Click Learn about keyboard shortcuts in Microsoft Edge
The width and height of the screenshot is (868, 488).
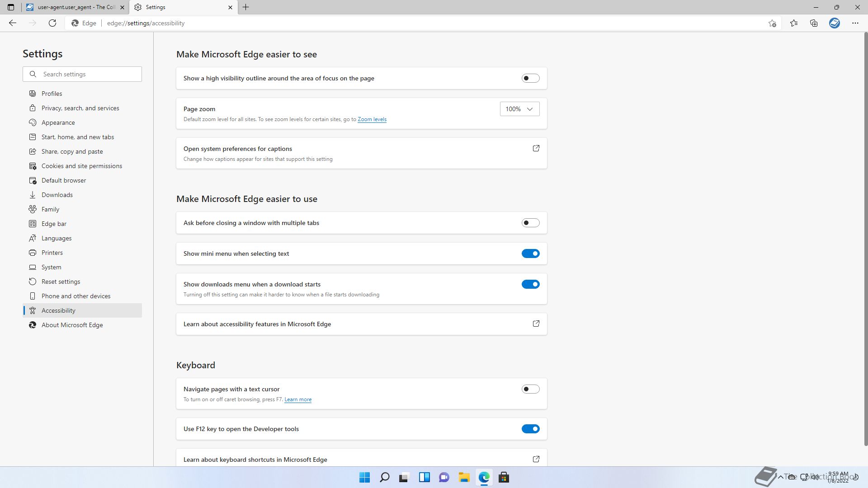pos(362,458)
